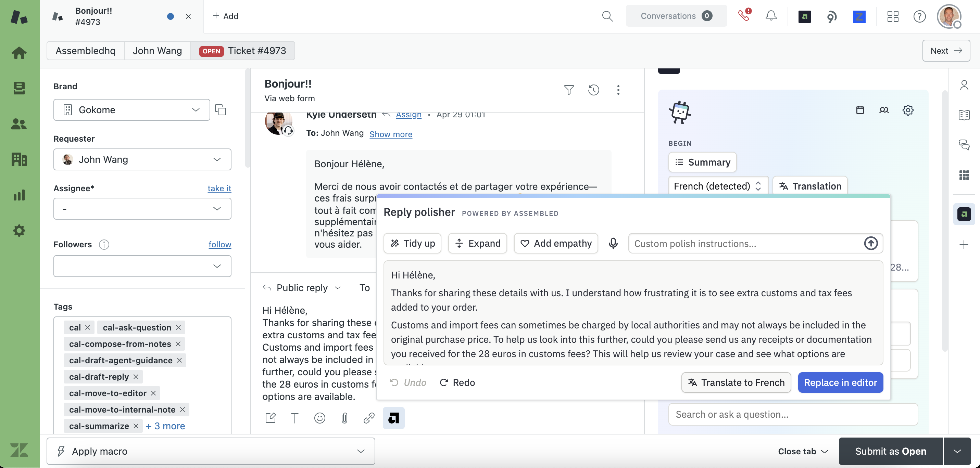Image resolution: width=980 pixels, height=468 pixels.
Task: Insert emoji via smiley icon
Action: point(319,418)
